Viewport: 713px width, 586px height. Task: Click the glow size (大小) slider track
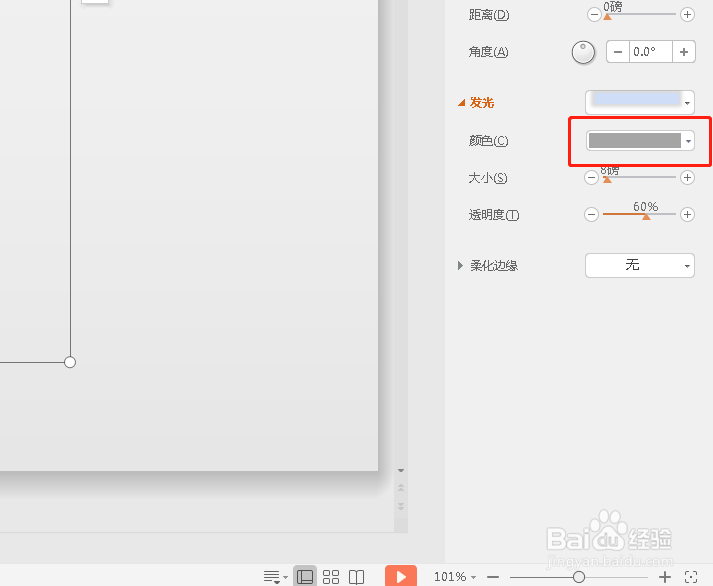coord(639,177)
